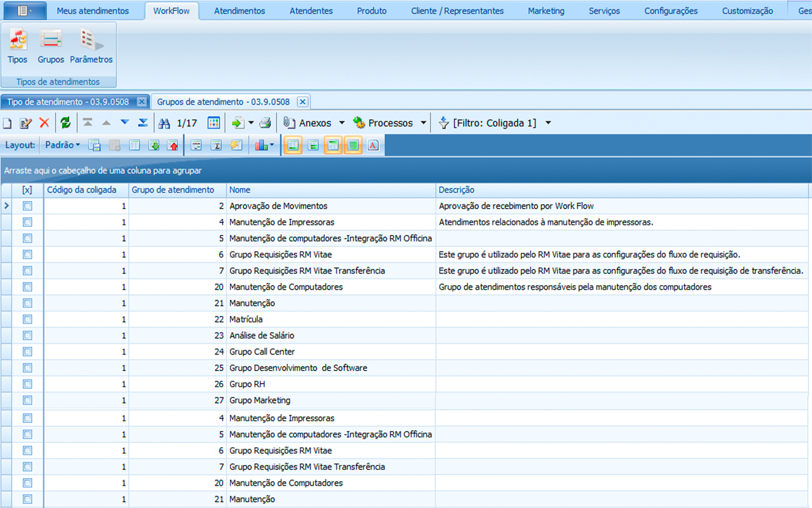Open Parâmetros ribbon icon
Screen dimensions: 812x508
pyautogui.click(x=91, y=47)
